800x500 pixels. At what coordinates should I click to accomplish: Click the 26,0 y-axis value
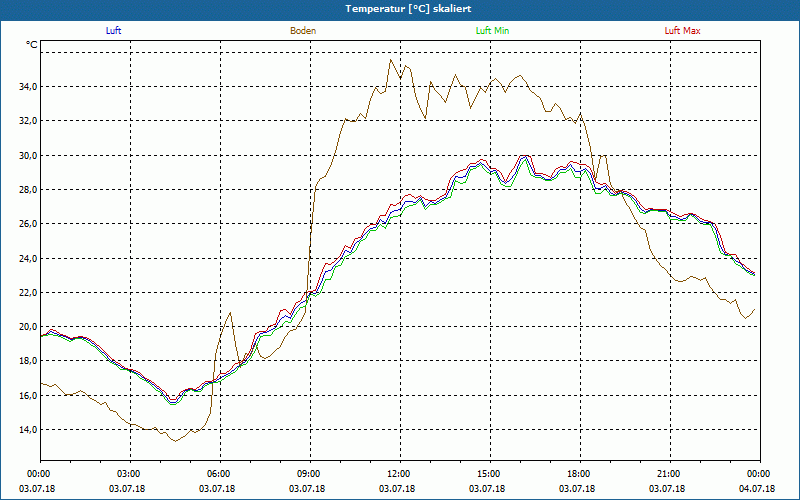coord(28,224)
